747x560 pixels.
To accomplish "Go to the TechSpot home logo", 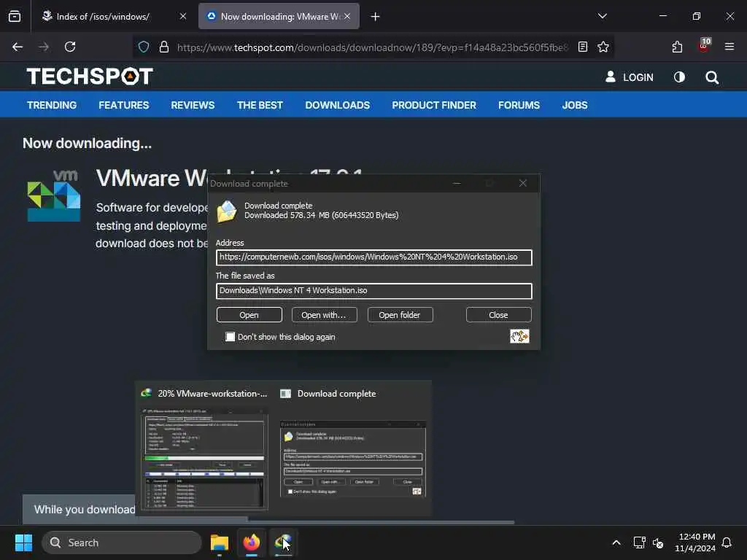I will (x=90, y=76).
